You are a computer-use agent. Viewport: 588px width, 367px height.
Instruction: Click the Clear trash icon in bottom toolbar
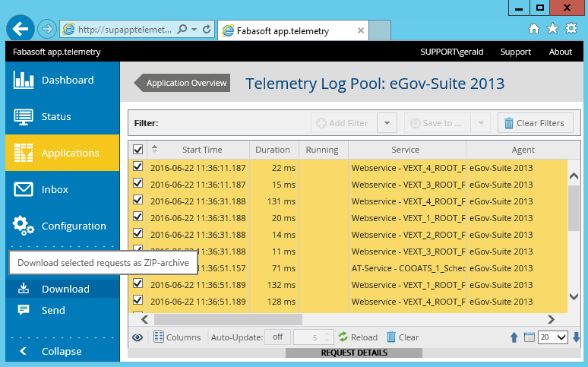click(391, 337)
